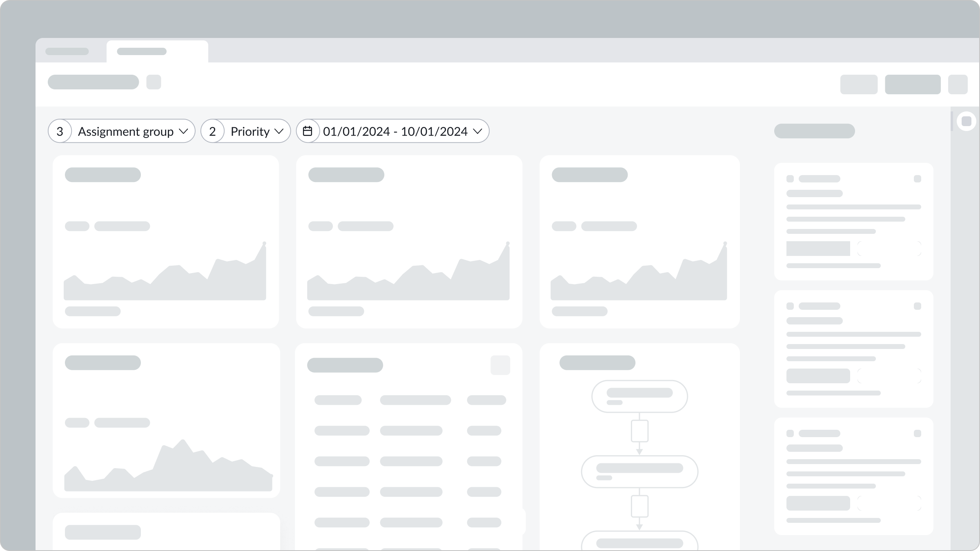Expand the Assignment group dropdown

(x=184, y=131)
